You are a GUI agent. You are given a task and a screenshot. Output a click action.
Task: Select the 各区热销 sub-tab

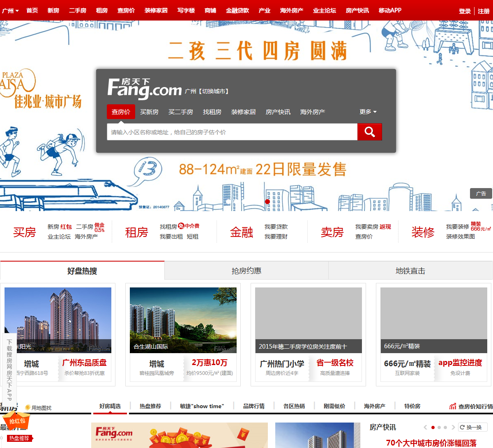[294, 406]
